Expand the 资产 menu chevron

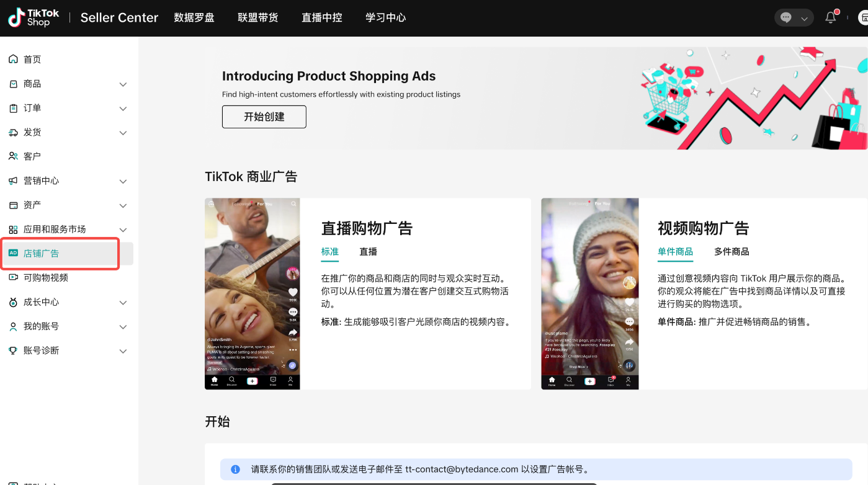(123, 205)
